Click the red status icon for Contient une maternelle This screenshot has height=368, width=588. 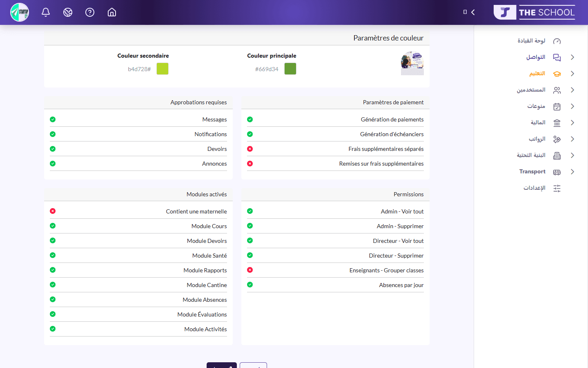pos(53,211)
